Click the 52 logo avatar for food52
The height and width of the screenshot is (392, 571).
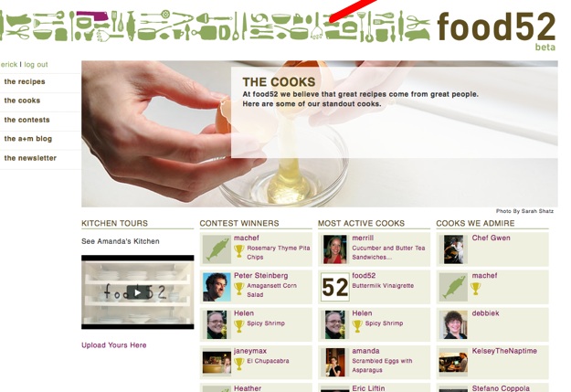tap(335, 288)
